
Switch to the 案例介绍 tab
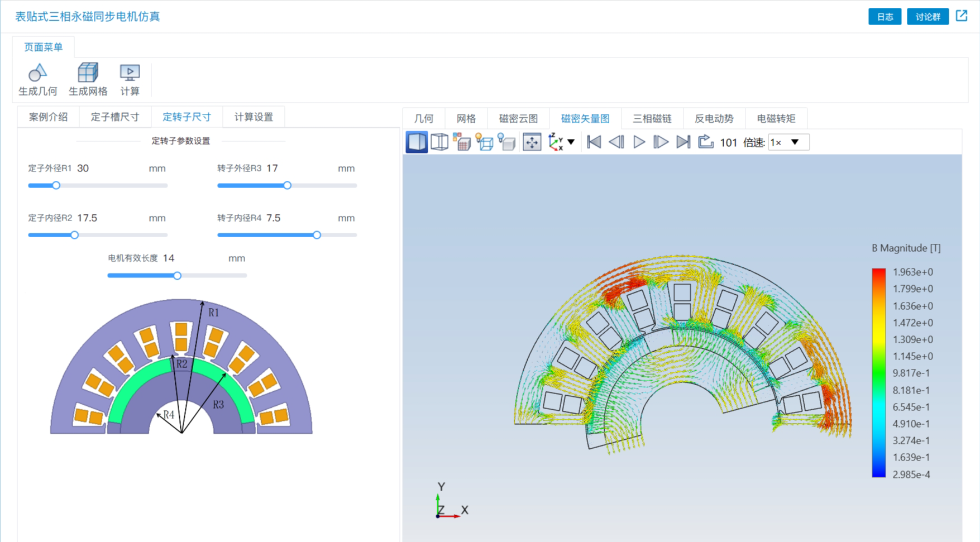(x=49, y=117)
